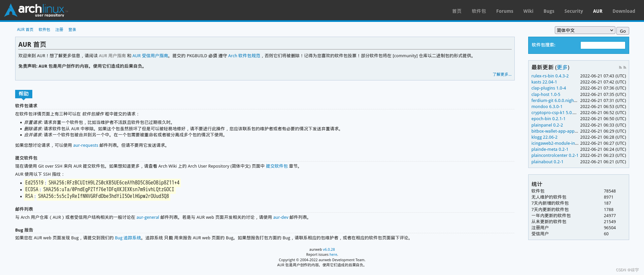Open the Bug 追踪系统 link
This screenshot has height=275, width=644.
128,238
